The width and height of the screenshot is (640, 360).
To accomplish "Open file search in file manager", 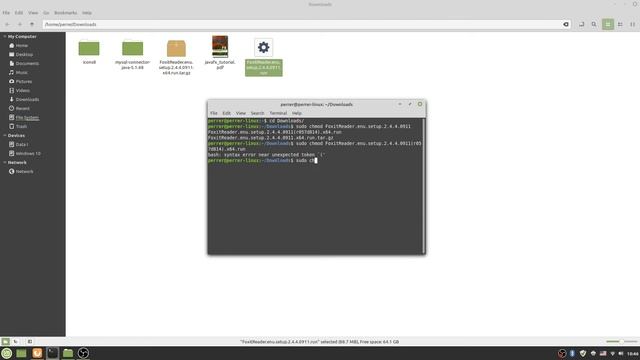I will pos(594,24).
